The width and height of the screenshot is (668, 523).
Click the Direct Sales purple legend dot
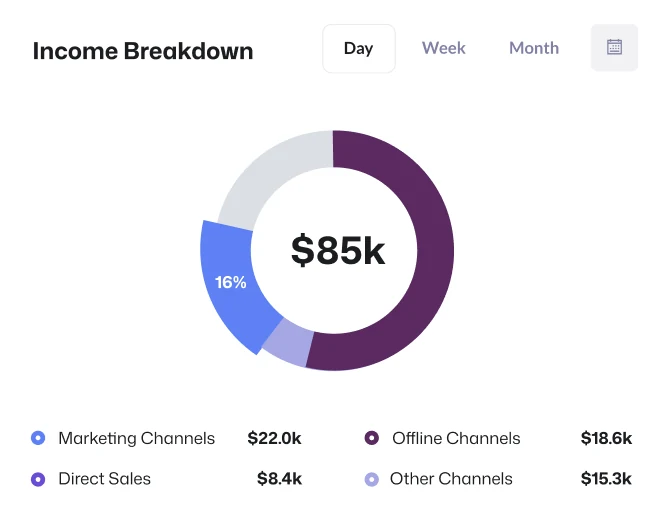[38, 479]
